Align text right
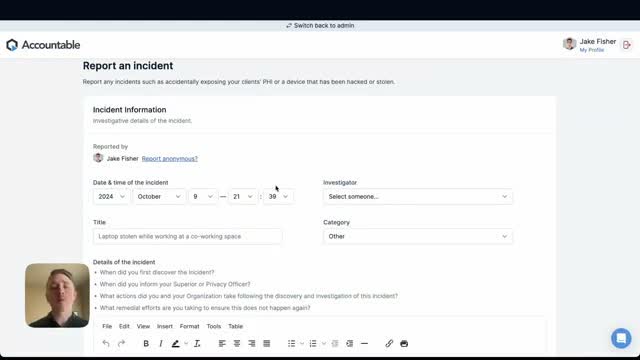Image resolution: width=640 pixels, height=360 pixels. tap(252, 344)
